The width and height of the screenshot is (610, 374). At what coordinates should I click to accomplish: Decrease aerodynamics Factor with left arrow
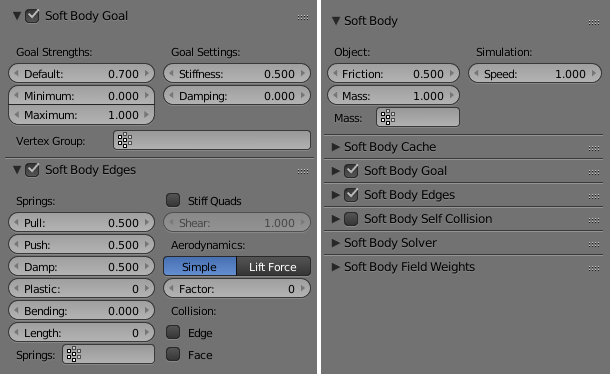(172, 288)
